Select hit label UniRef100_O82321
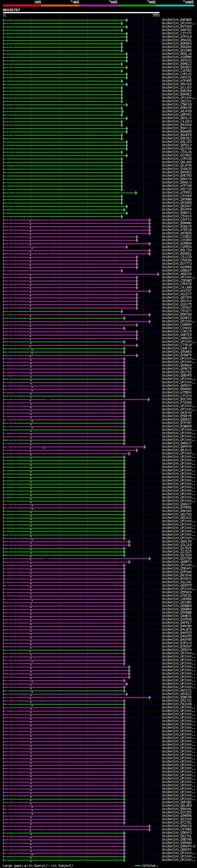Viewport: 197px width, 868px height. pyautogui.click(x=177, y=101)
